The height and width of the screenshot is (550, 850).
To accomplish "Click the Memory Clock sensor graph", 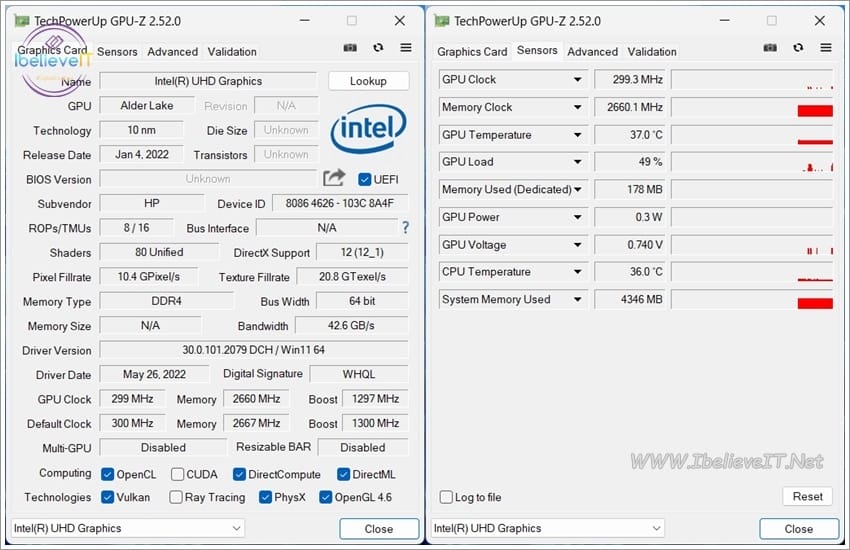I will [x=752, y=107].
